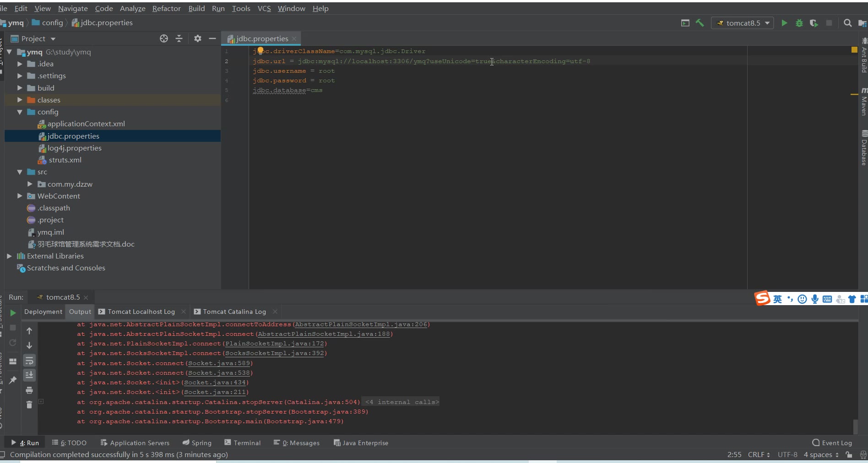Toggle read-only lock in status bar
Viewport: 868px width, 463px height.
(849, 455)
